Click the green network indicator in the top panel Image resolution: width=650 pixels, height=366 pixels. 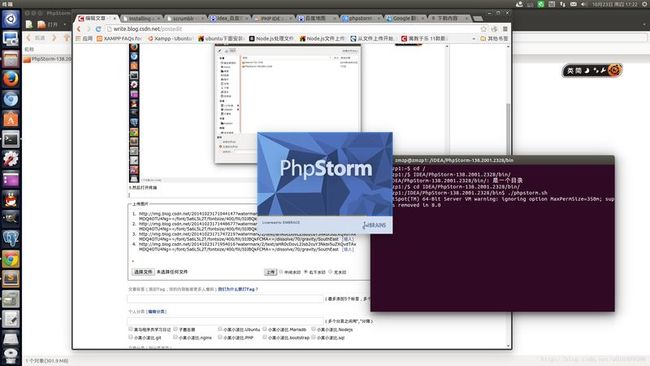click(541, 4)
